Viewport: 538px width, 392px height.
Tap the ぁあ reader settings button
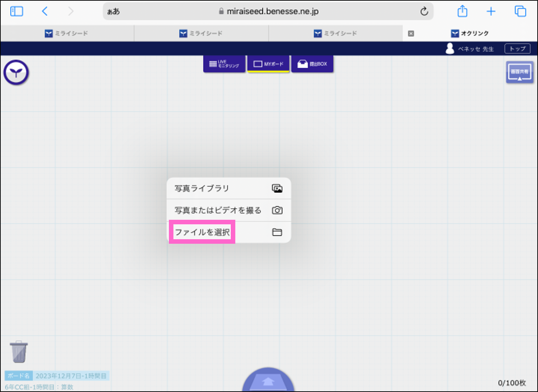pyautogui.click(x=113, y=11)
